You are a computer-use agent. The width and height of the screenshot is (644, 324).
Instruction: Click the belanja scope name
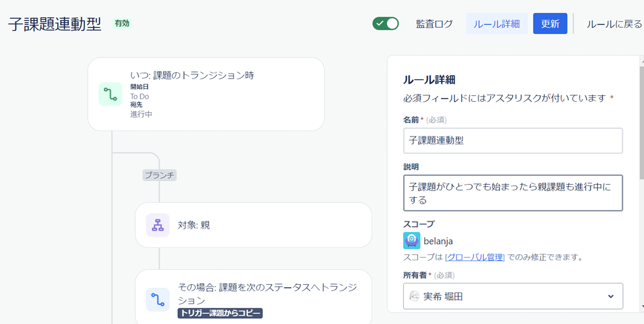(x=438, y=241)
